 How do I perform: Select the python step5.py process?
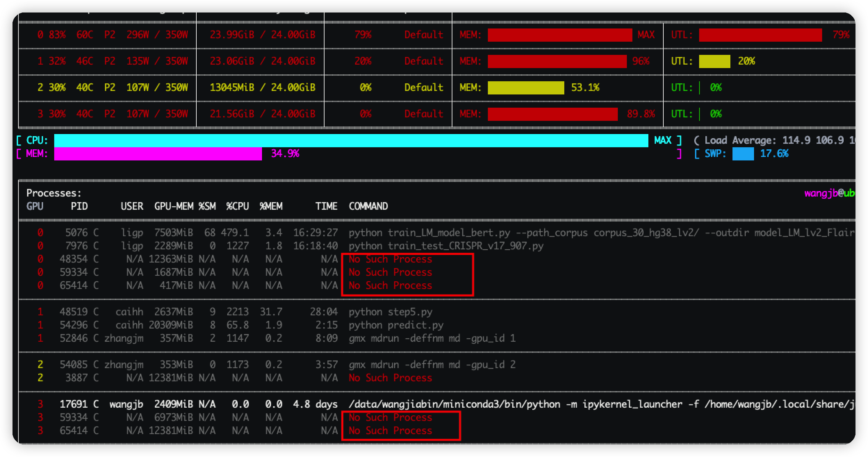coord(390,312)
